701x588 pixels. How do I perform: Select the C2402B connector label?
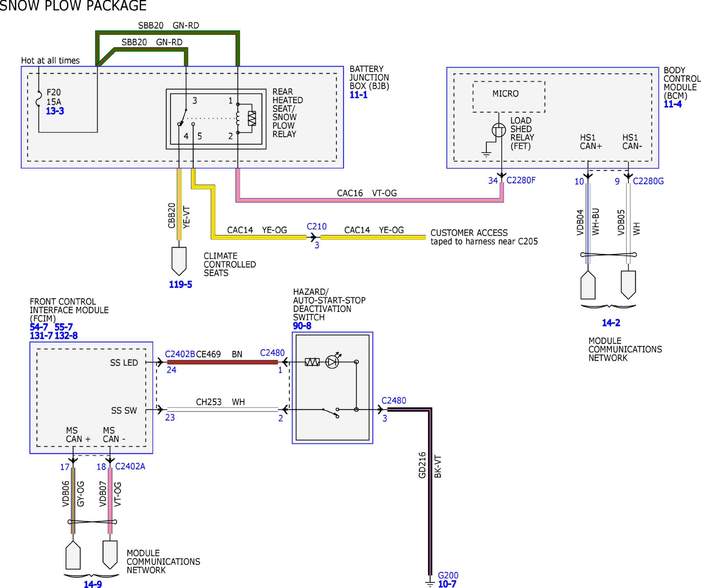coord(180,354)
